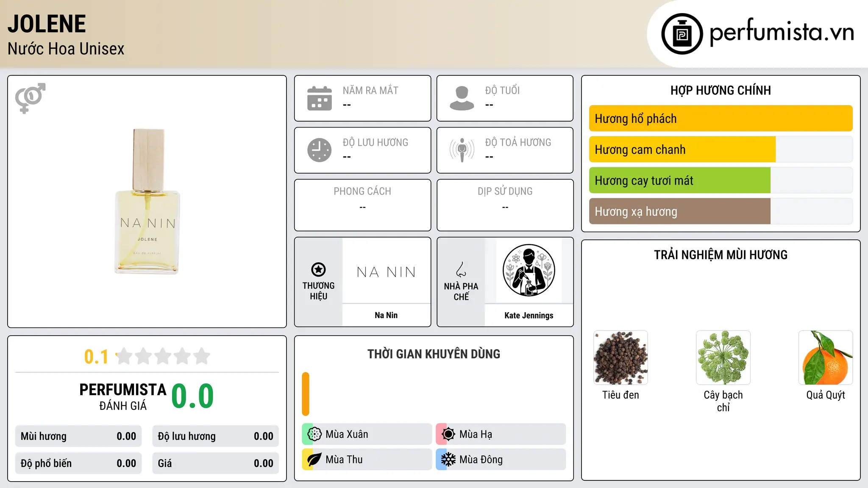Click the Độ phổ biến score row
This screenshot has width=868, height=488.
pos(78,463)
